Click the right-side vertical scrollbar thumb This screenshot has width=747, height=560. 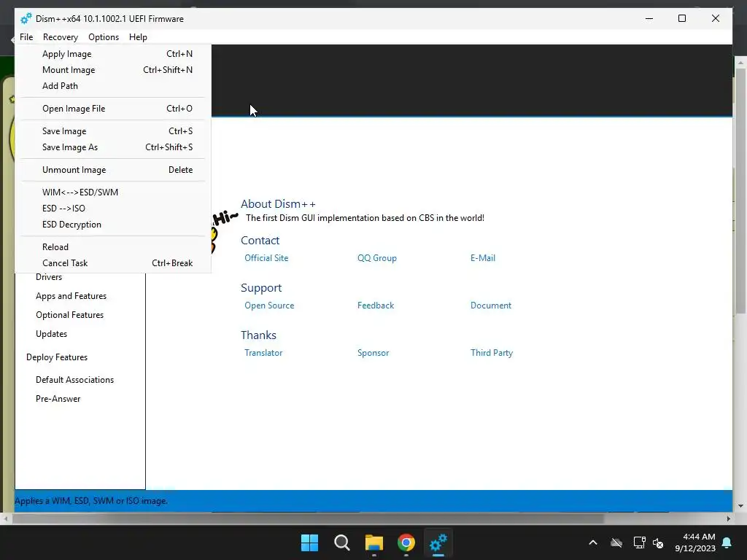(741, 190)
